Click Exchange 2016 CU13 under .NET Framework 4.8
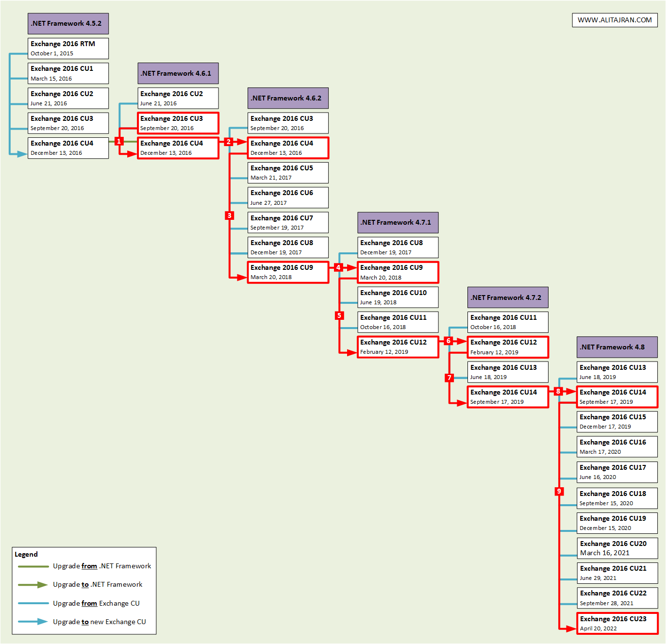This screenshot has width=666, height=644. (x=617, y=372)
